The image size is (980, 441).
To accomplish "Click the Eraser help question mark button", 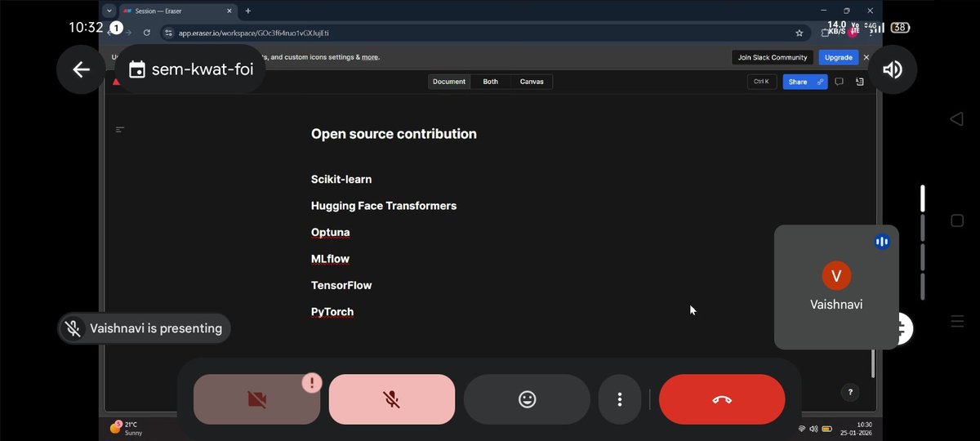I will point(851,393).
